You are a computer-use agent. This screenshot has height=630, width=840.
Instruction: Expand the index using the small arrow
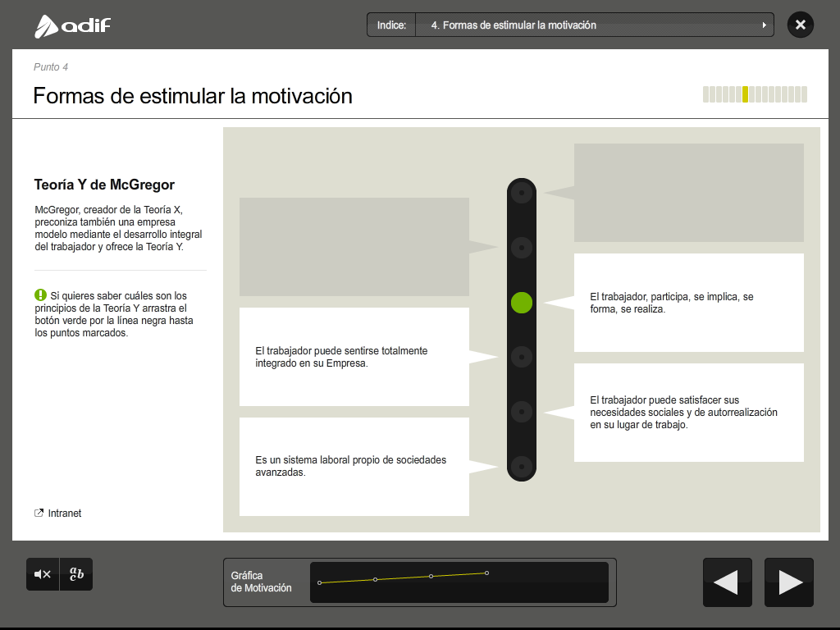(x=765, y=25)
